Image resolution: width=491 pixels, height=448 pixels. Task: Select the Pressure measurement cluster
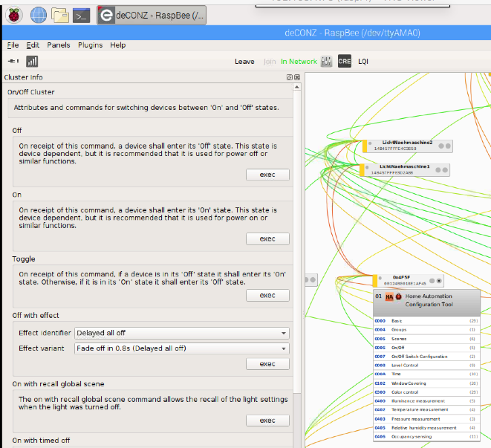426,419
